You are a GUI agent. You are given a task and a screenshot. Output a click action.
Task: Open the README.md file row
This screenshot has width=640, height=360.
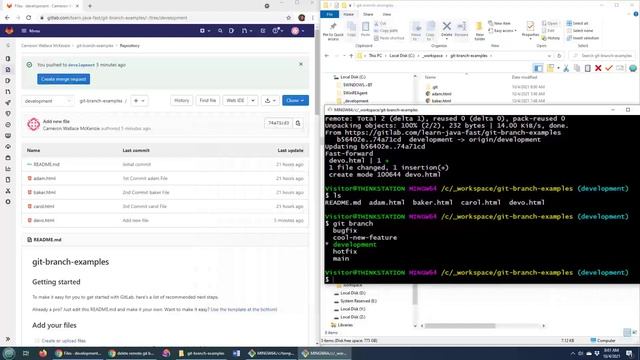[x=165, y=164]
